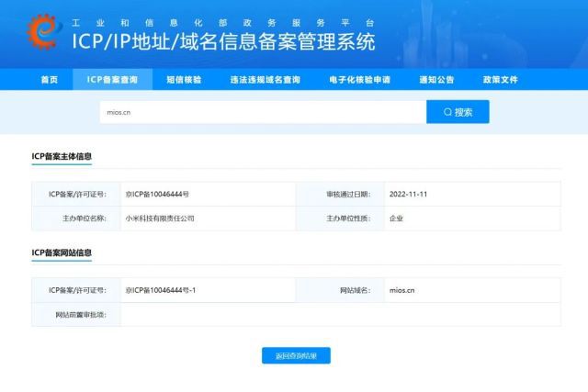Open the 短信核验 tab
This screenshot has height=392, width=588.
coord(184,80)
